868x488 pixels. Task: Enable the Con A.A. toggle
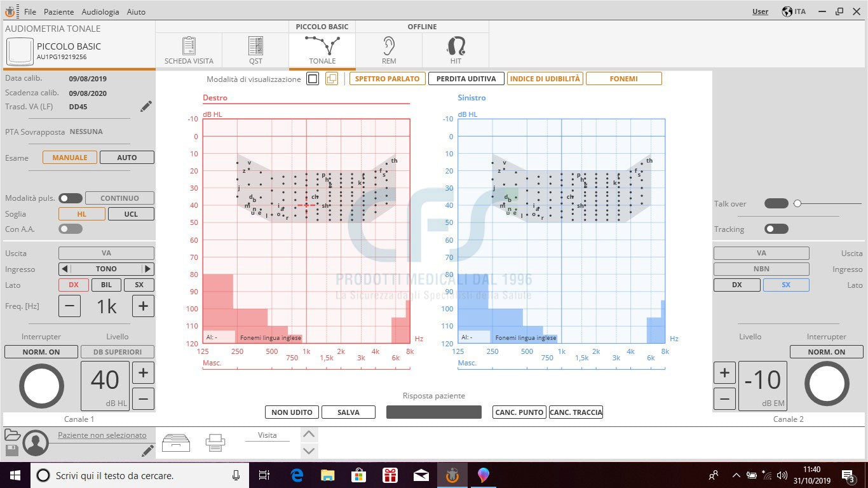click(x=69, y=229)
